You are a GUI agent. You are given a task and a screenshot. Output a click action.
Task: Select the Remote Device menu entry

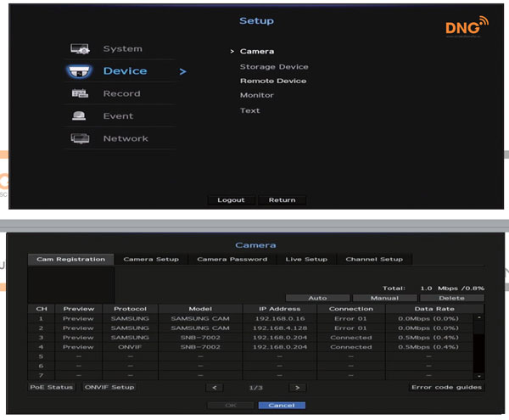[x=272, y=81]
